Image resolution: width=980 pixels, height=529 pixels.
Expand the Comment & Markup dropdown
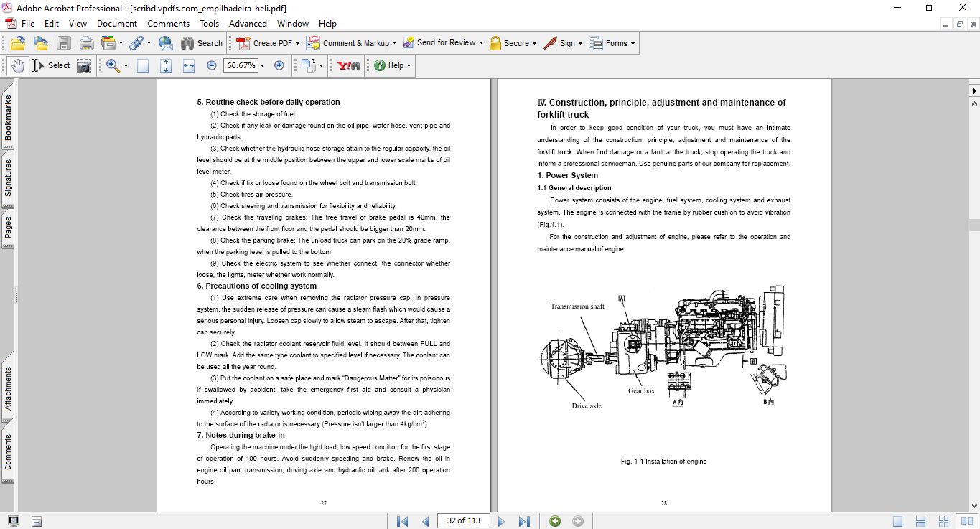395,43
